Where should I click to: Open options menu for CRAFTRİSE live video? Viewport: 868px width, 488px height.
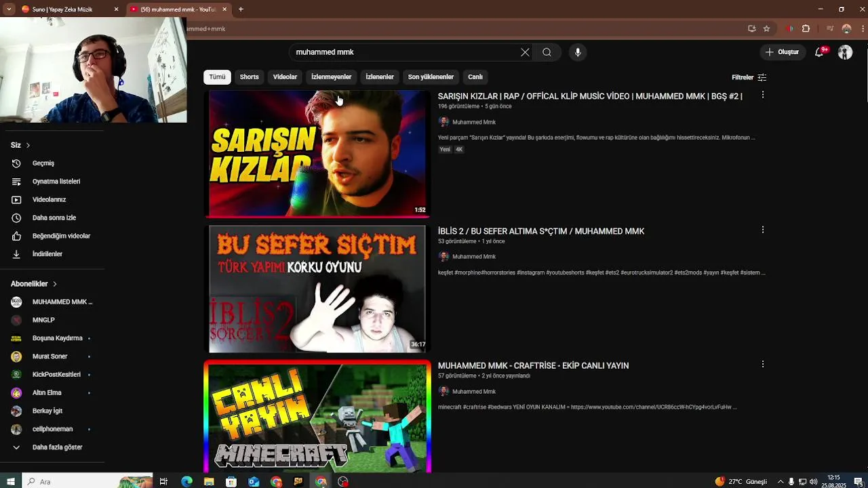(763, 365)
